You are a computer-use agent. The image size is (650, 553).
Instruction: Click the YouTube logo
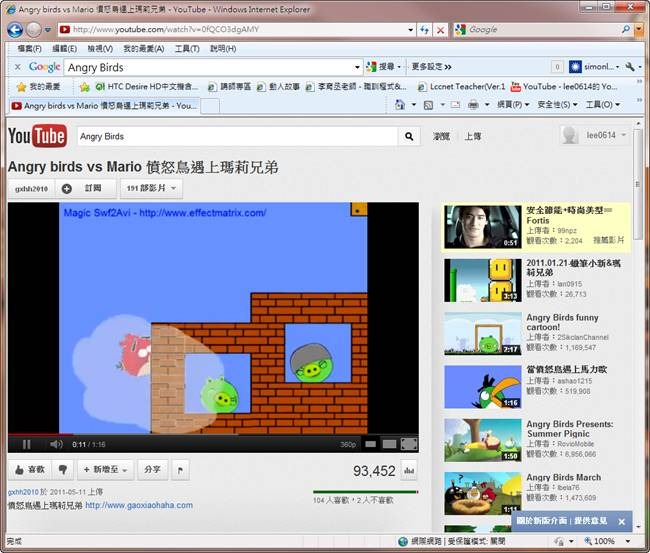pyautogui.click(x=37, y=136)
